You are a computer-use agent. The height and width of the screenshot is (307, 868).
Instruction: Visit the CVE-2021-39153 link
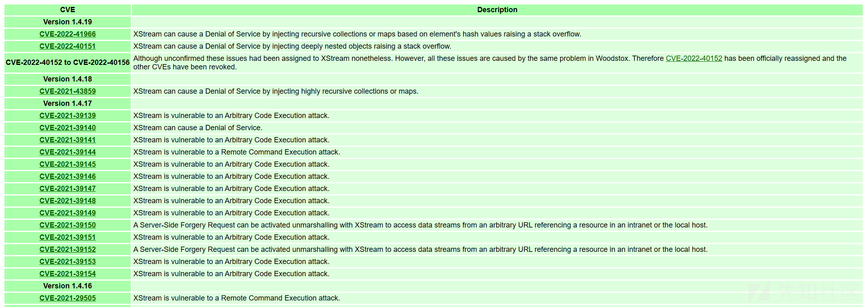[67, 262]
